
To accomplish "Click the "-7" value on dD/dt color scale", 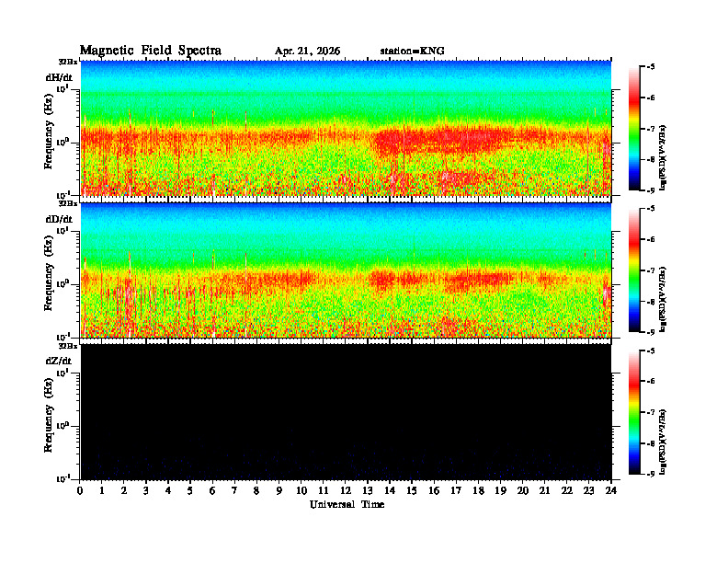I will 651,270.
